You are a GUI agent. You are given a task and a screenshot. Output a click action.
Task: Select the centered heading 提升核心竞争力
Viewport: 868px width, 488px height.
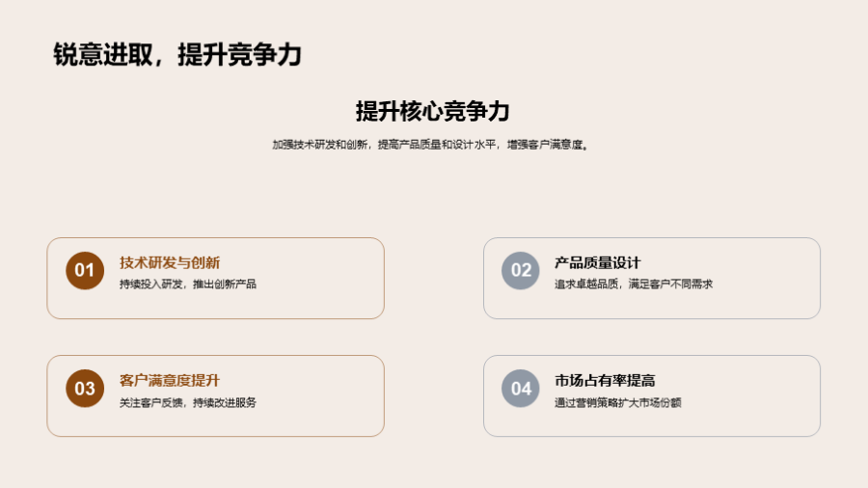(x=432, y=111)
